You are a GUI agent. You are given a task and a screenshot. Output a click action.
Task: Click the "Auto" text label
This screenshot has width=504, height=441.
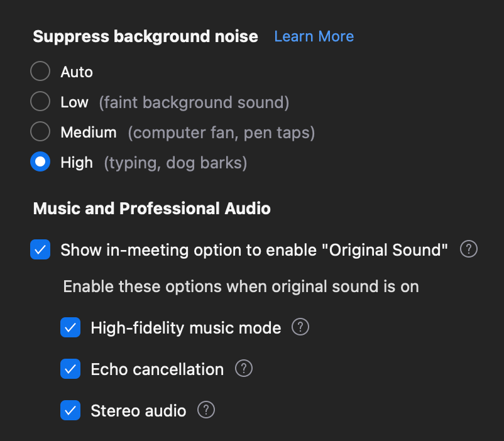[77, 72]
